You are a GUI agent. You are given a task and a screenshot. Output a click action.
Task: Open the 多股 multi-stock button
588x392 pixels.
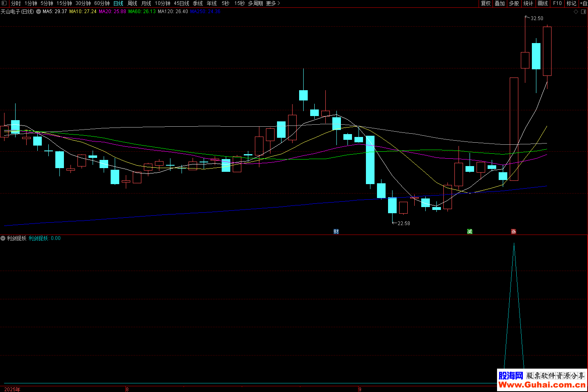[x=514, y=3]
